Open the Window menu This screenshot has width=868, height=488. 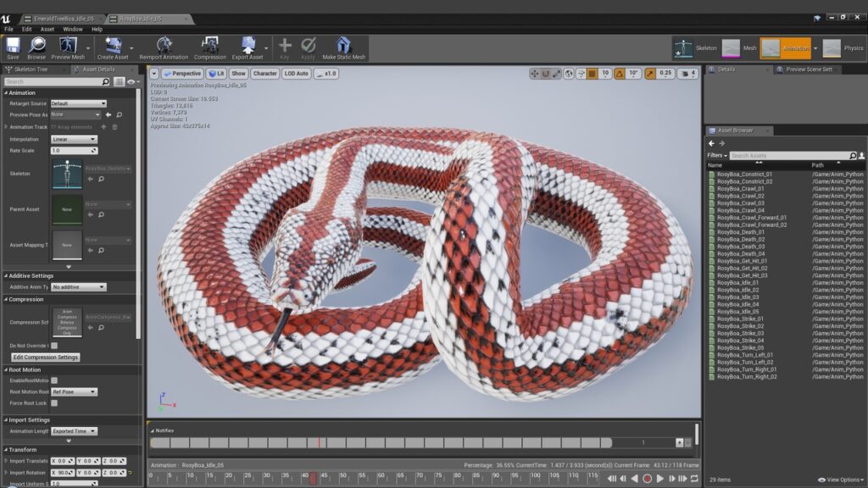[73, 29]
